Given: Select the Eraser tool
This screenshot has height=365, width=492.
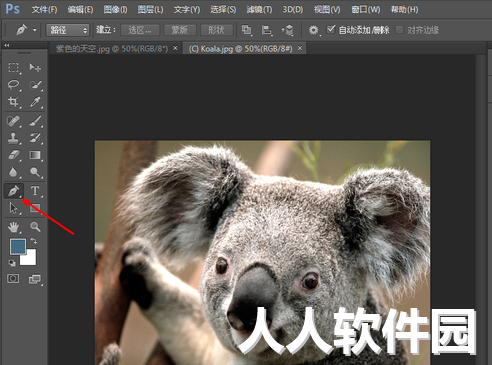Looking at the screenshot, I should coord(13,155).
